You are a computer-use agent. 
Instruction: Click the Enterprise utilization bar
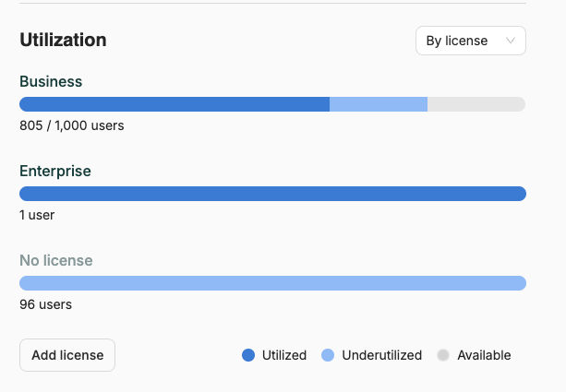click(272, 194)
